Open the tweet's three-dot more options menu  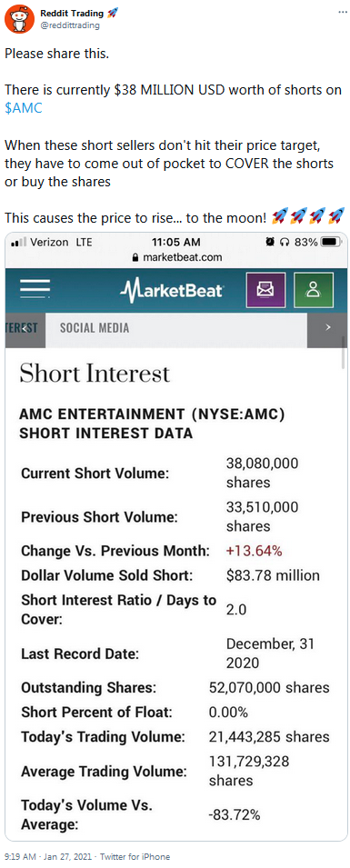coord(343,12)
